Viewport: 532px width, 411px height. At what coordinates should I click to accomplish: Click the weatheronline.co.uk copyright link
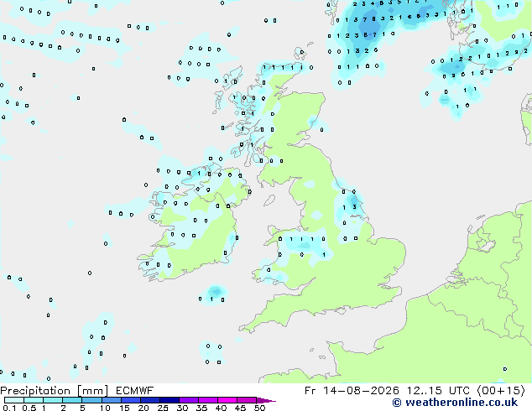click(x=455, y=403)
